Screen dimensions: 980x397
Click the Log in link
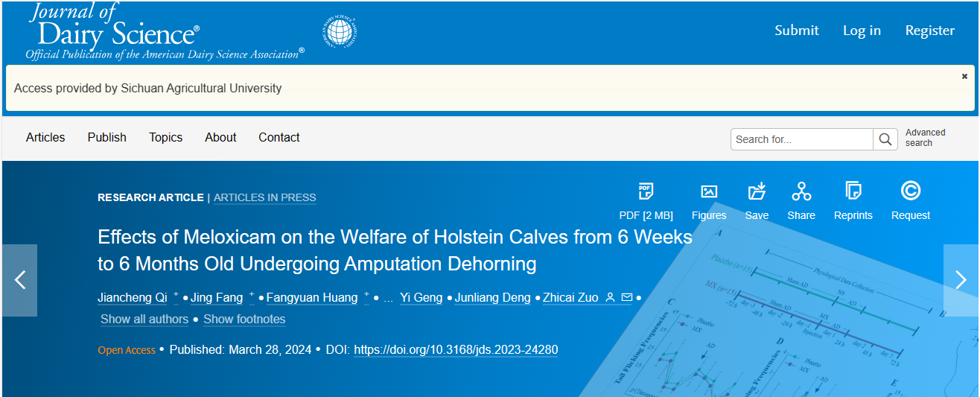tap(862, 31)
